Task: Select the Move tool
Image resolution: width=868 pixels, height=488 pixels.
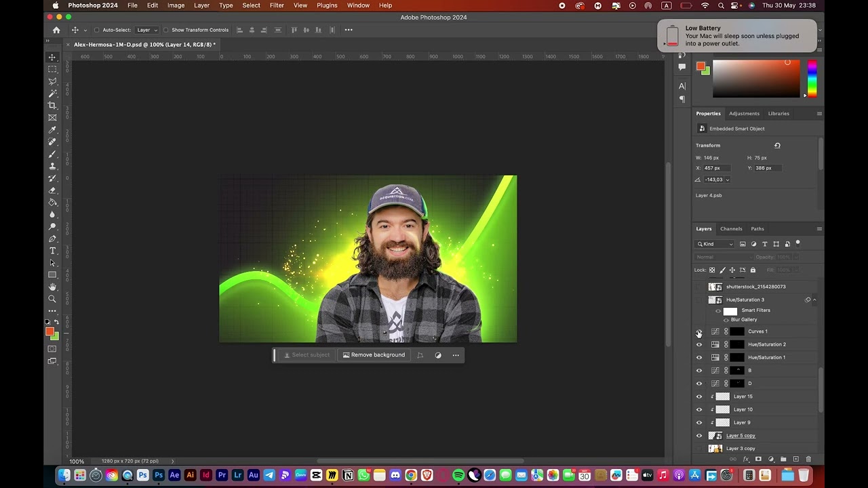Action: 52,57
